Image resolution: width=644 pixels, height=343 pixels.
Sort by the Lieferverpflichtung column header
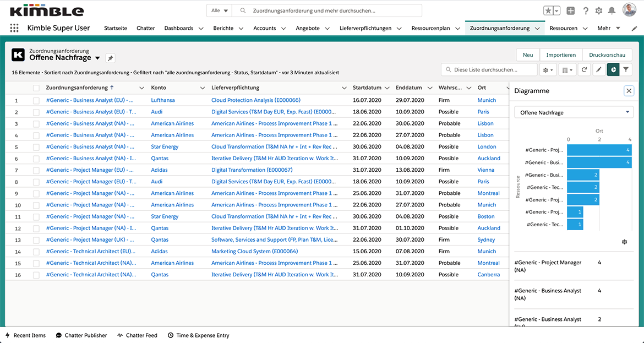click(236, 88)
